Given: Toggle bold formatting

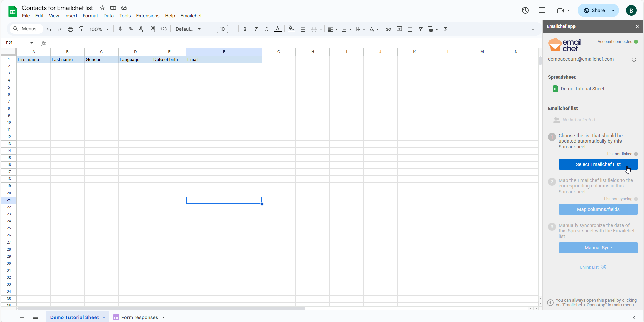Looking at the screenshot, I should point(245,29).
